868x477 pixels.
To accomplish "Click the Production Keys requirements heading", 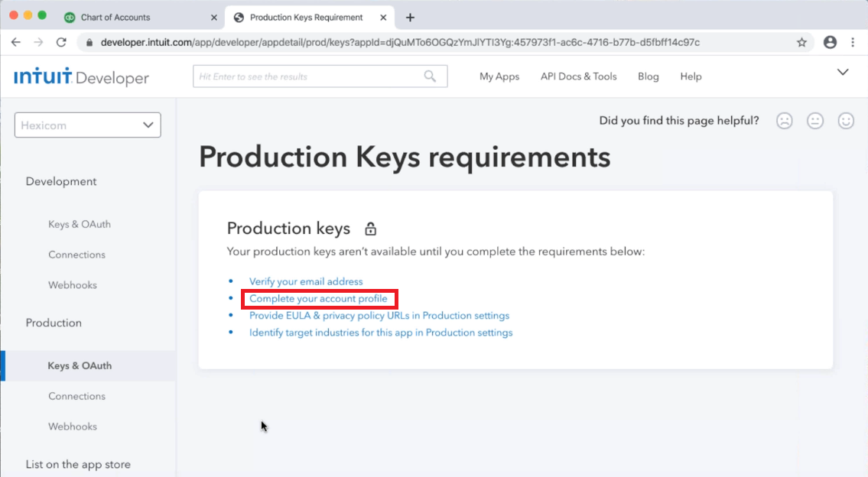I will point(405,157).
